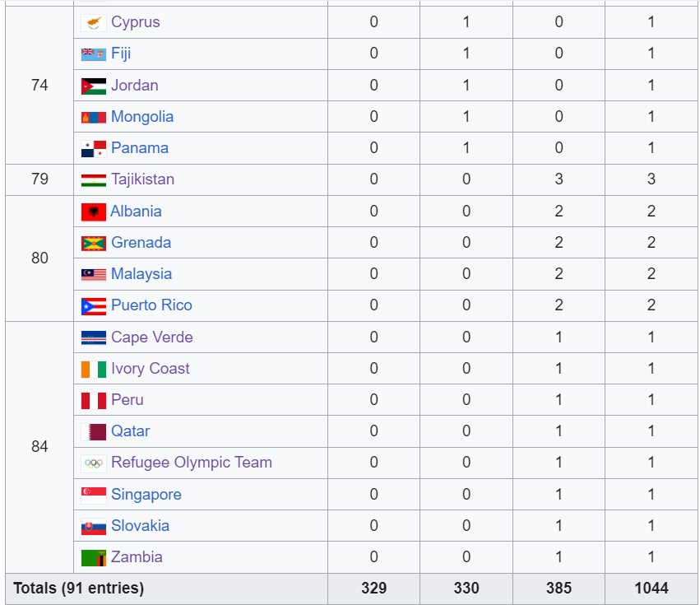Image resolution: width=700 pixels, height=605 pixels.
Task: Open the Malaysia link
Action: tap(141, 274)
